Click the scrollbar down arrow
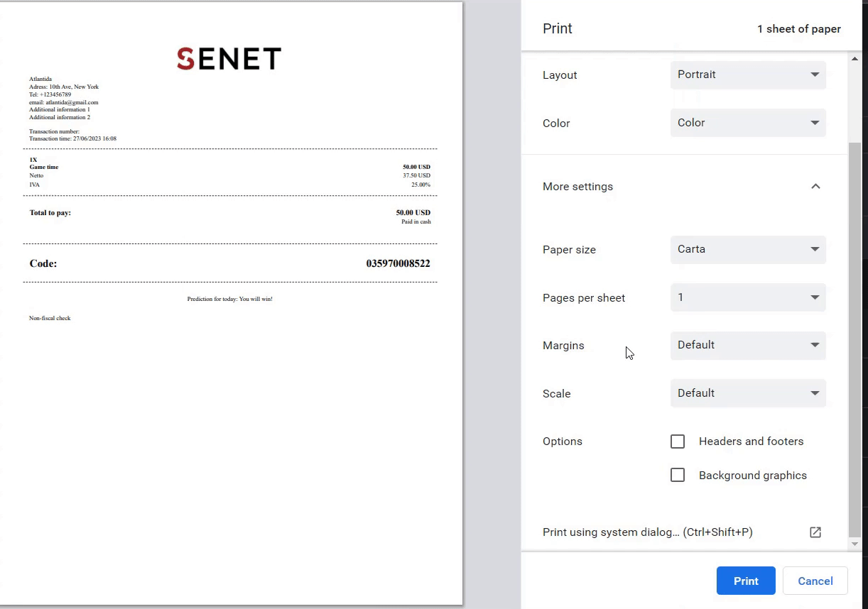The width and height of the screenshot is (868, 609). (x=855, y=544)
